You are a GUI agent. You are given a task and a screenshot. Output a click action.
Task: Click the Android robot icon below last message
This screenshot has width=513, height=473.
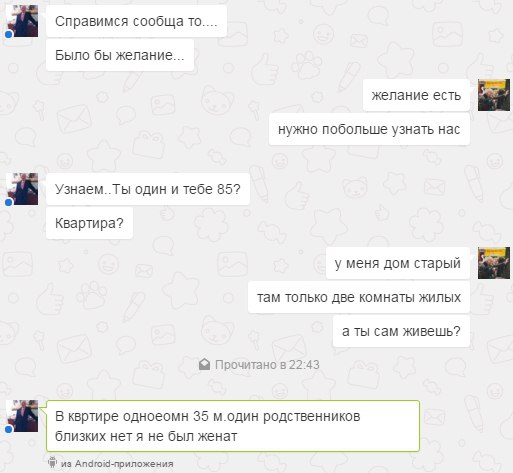[52, 462]
